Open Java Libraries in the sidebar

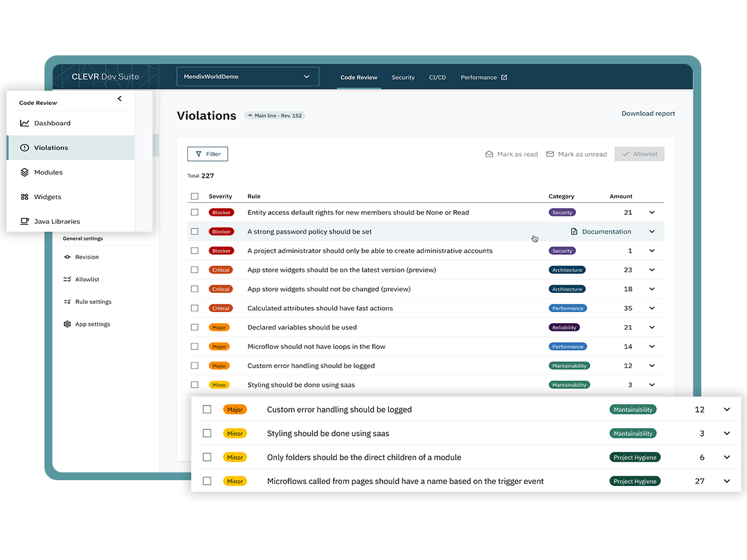click(71, 221)
